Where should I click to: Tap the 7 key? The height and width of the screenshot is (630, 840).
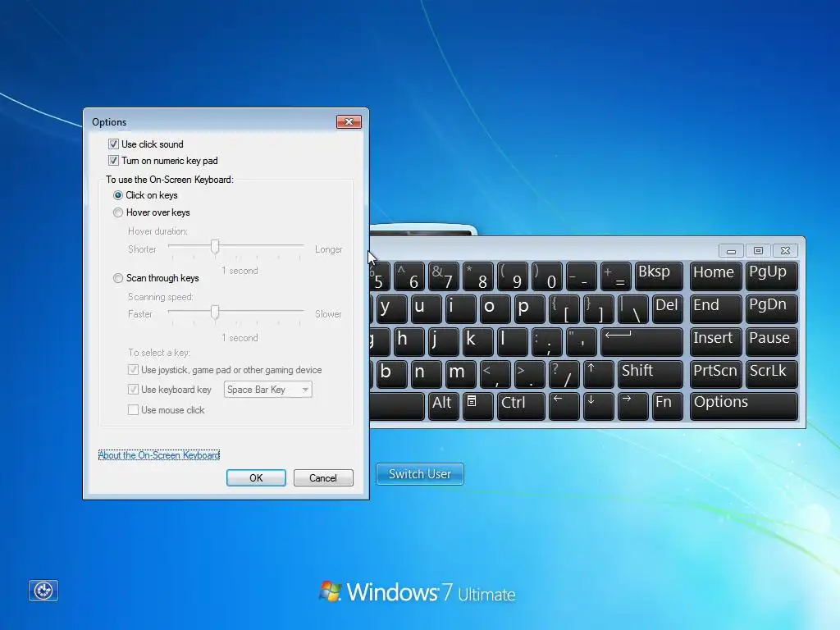(444, 276)
